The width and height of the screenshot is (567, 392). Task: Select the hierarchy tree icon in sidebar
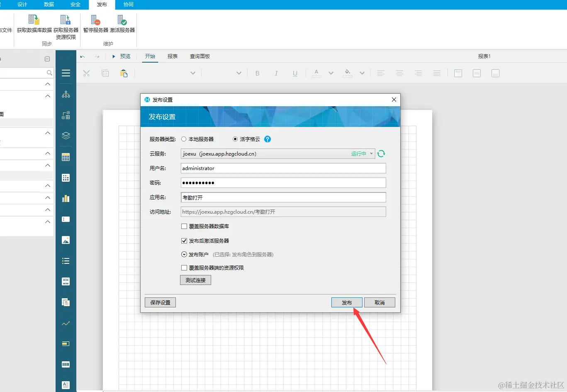(66, 95)
